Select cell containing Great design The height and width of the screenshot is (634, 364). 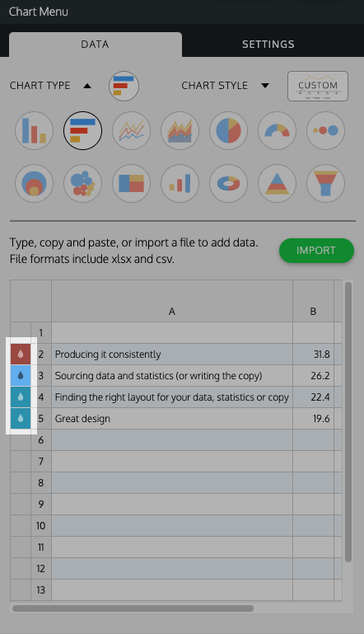coord(172,419)
